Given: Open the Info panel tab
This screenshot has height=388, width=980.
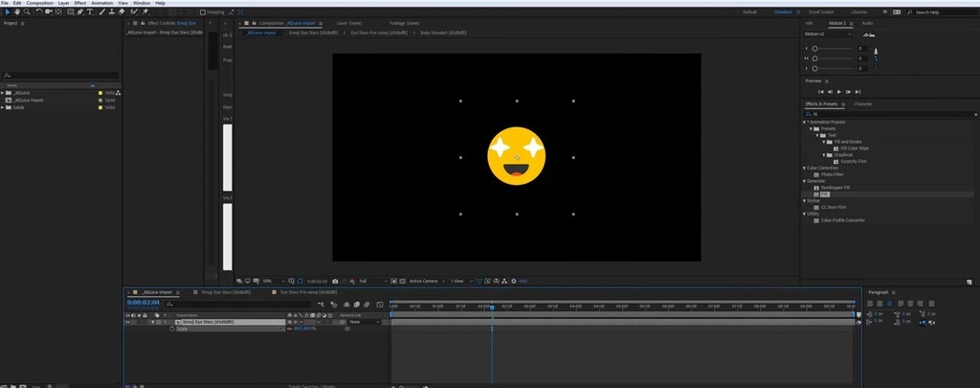Looking at the screenshot, I should pos(810,23).
